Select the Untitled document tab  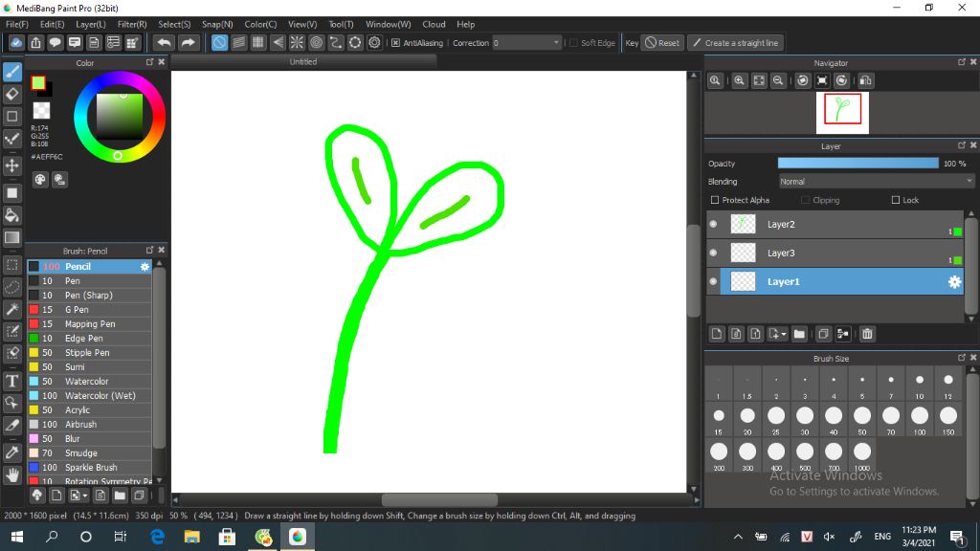303,62
